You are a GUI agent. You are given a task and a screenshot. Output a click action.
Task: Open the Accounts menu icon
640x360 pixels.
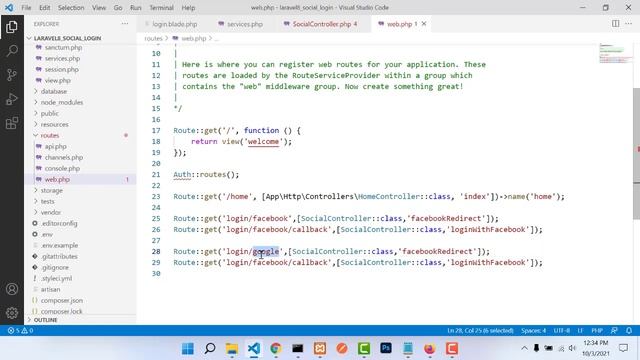coord(12,289)
